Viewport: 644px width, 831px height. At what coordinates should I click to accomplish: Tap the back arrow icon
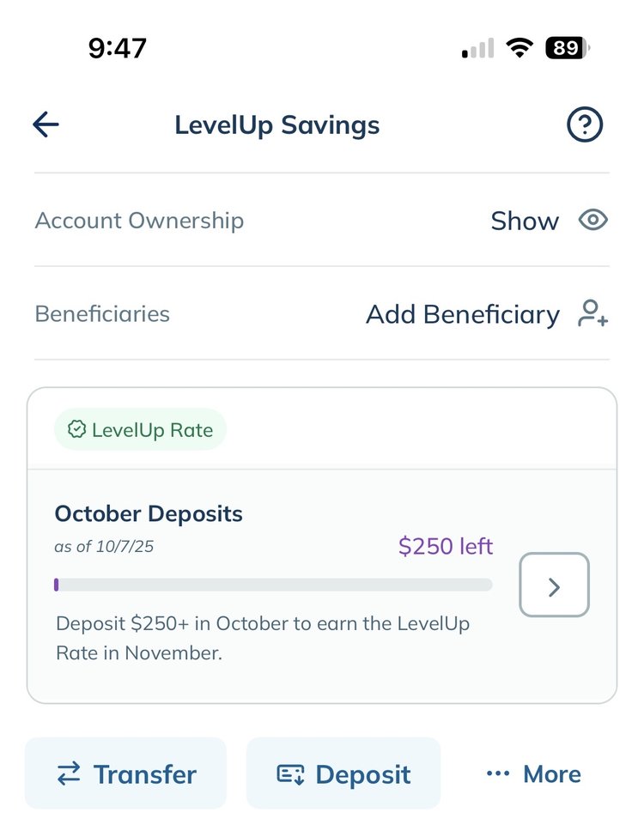point(46,125)
